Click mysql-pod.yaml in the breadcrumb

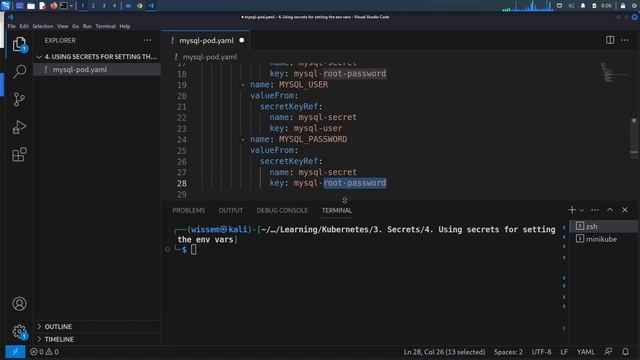click(209, 57)
